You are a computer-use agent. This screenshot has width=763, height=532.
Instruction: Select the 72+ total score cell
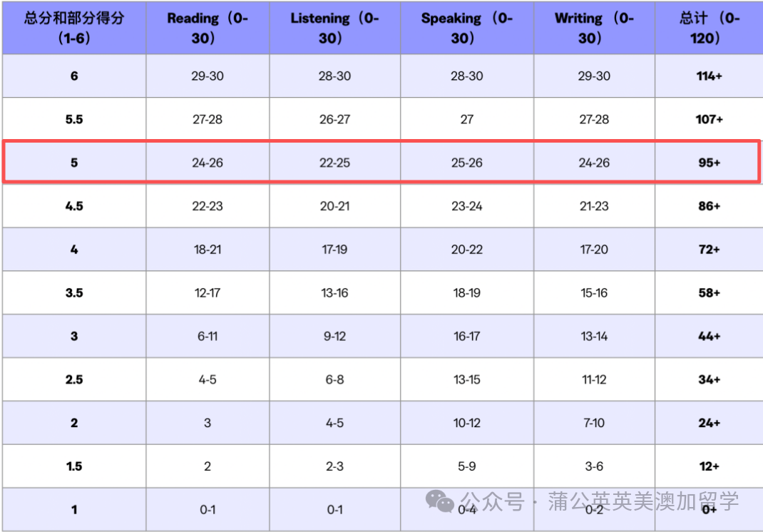(x=709, y=250)
